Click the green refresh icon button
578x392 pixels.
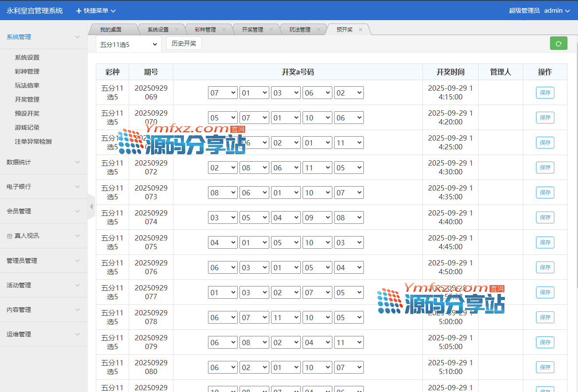click(558, 43)
